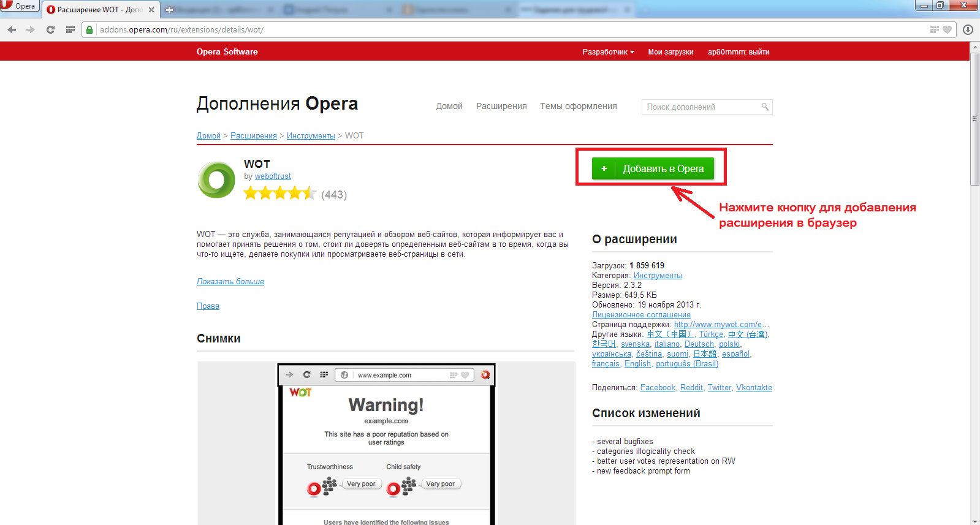
Task: Select Türkçe language link
Action: [x=711, y=334]
